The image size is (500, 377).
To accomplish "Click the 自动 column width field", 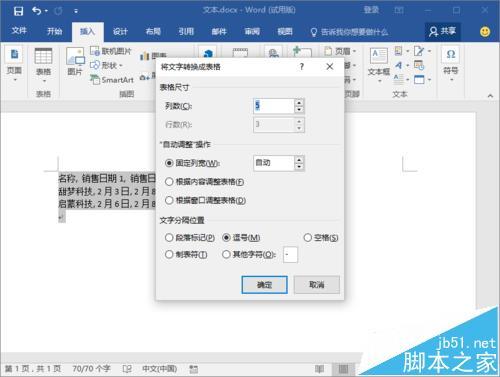I will click(x=273, y=163).
